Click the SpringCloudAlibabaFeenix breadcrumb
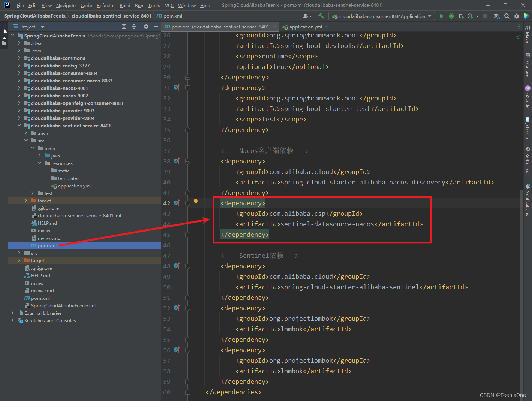Image resolution: width=532 pixels, height=401 pixels. click(x=35, y=16)
